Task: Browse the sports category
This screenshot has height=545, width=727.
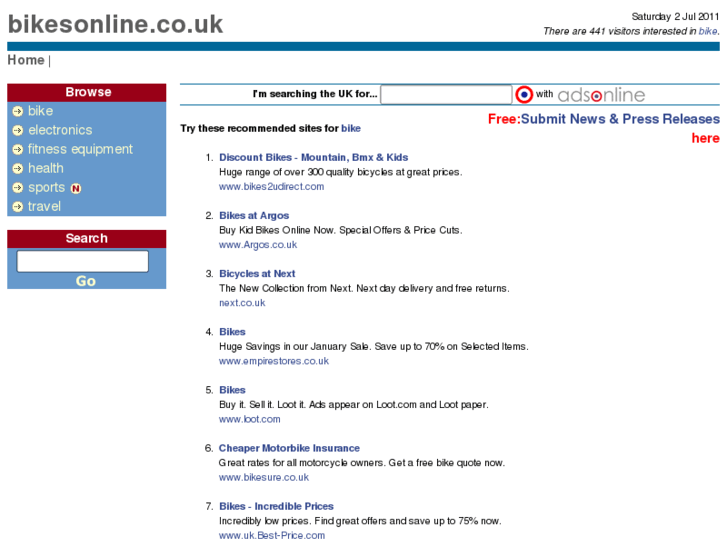Action: click(x=46, y=187)
